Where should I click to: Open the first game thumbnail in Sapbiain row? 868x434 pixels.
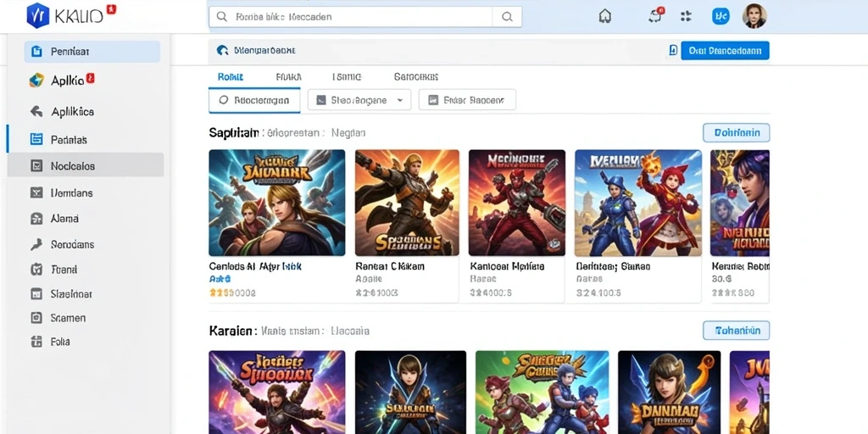click(277, 203)
